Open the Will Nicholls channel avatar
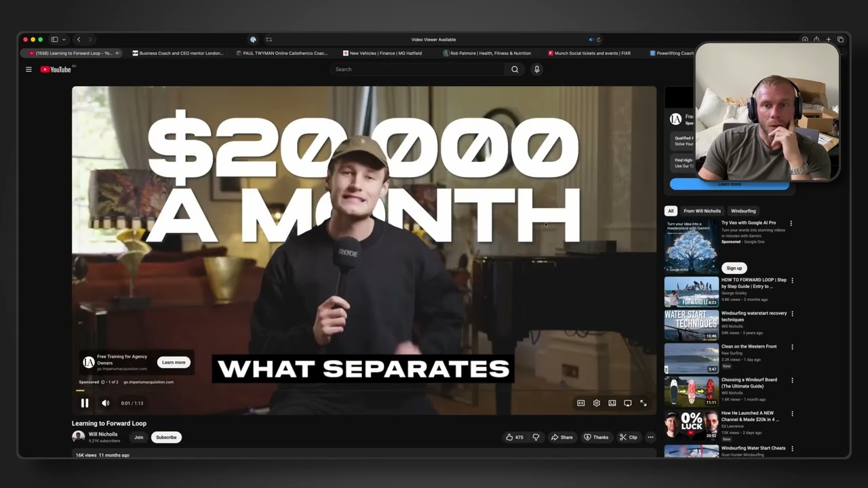This screenshot has height=488, width=868. [x=78, y=436]
